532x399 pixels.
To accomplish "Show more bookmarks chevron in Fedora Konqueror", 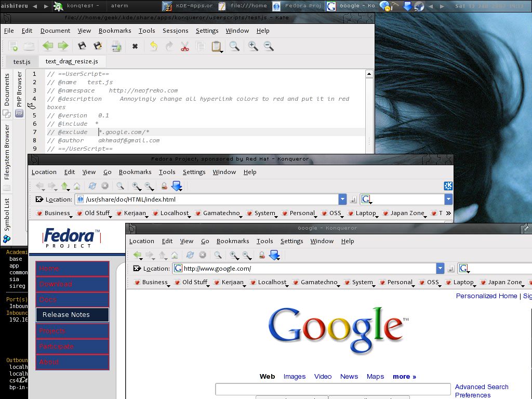I will (x=448, y=213).
